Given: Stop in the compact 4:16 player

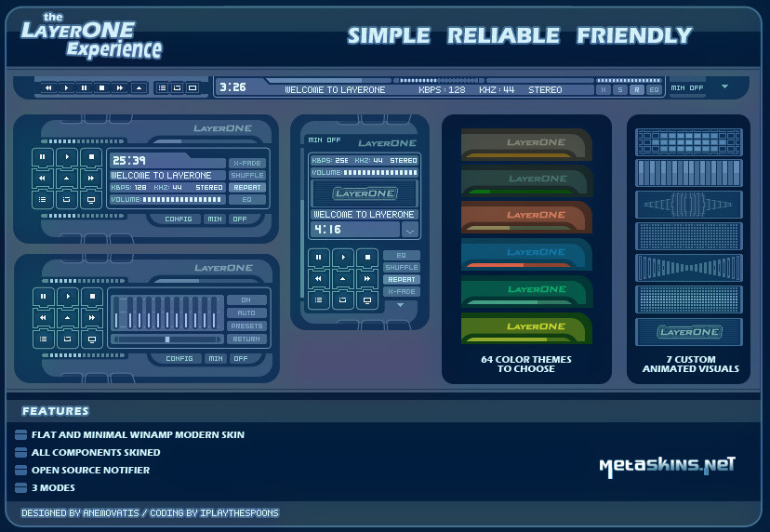Looking at the screenshot, I should tap(367, 258).
